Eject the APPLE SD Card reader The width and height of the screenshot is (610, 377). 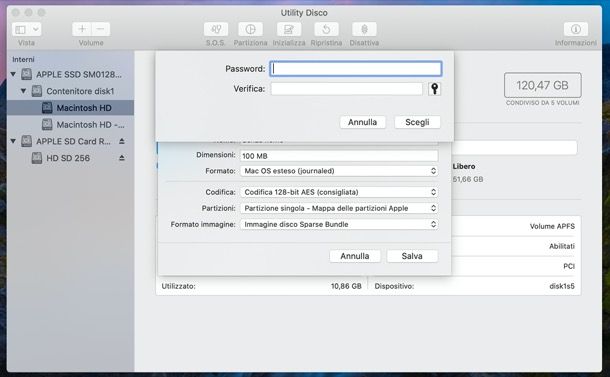coord(122,141)
